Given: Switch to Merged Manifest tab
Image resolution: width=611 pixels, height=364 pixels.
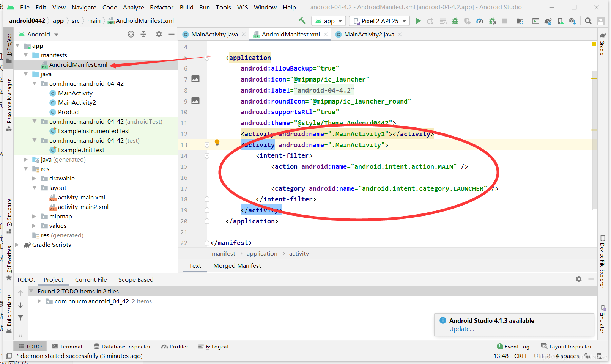Looking at the screenshot, I should [x=237, y=265].
